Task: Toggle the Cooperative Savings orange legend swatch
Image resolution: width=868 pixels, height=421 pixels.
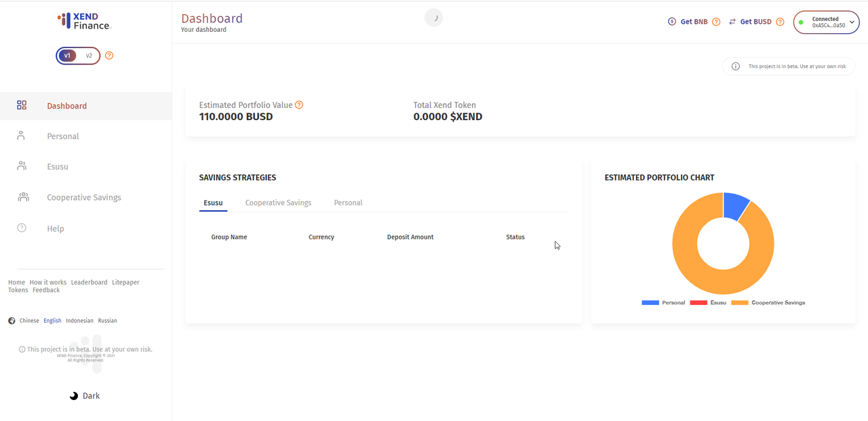Action: 740,302
